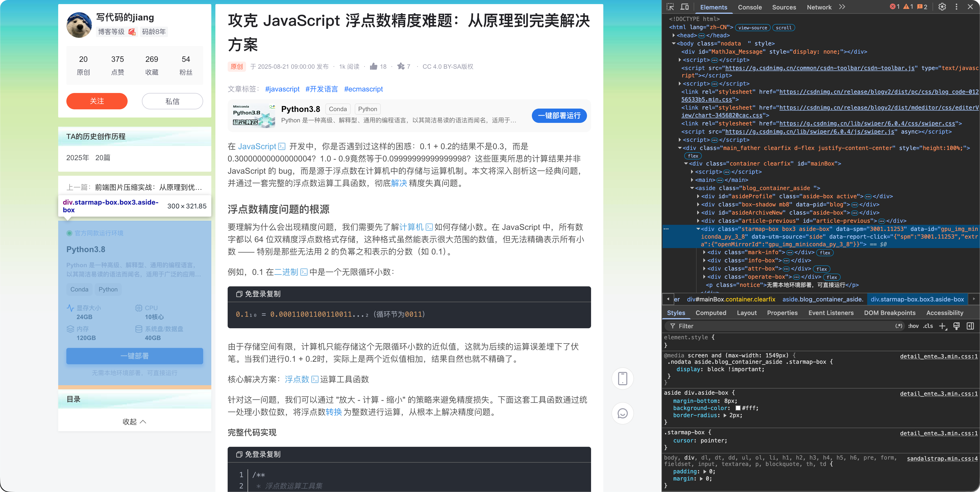Collapse the aside blog_container_aside node

pyautogui.click(x=692, y=188)
